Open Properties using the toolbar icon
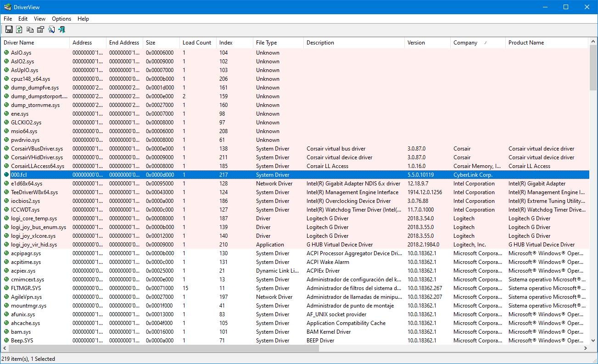Viewport: 598px width, 364px height. click(40, 30)
